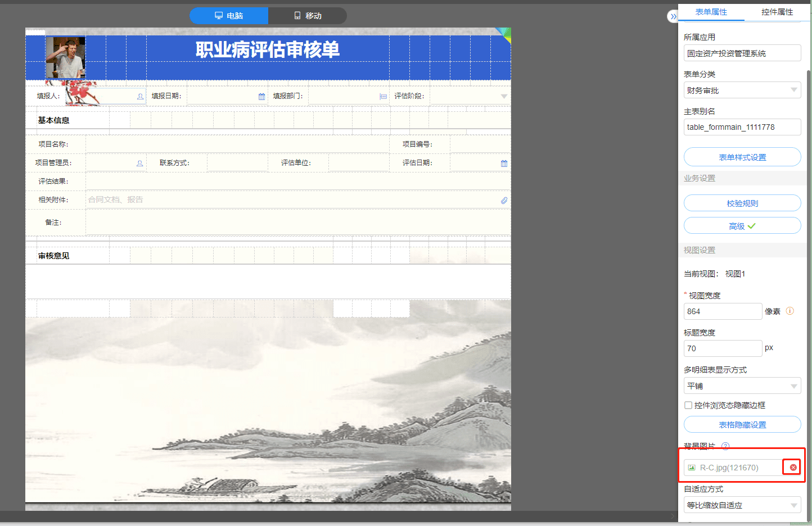Click the 基本信息 section heading
The image size is (812, 526).
54,120
